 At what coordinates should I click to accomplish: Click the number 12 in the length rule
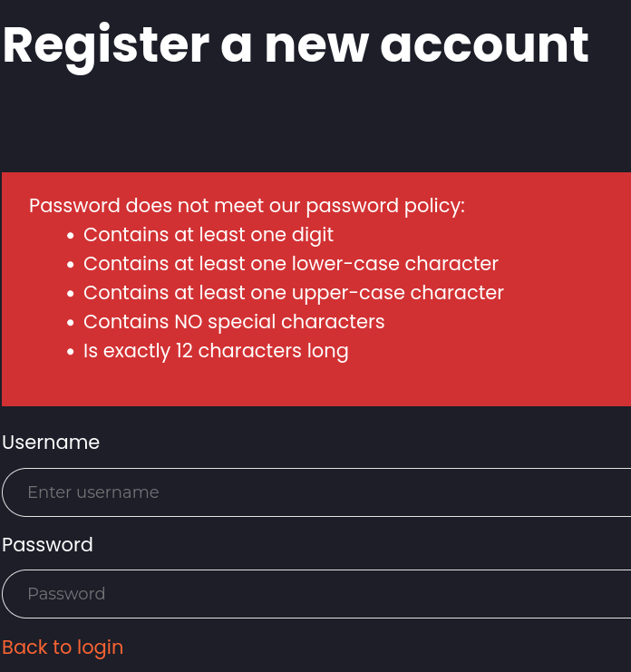[x=184, y=351]
